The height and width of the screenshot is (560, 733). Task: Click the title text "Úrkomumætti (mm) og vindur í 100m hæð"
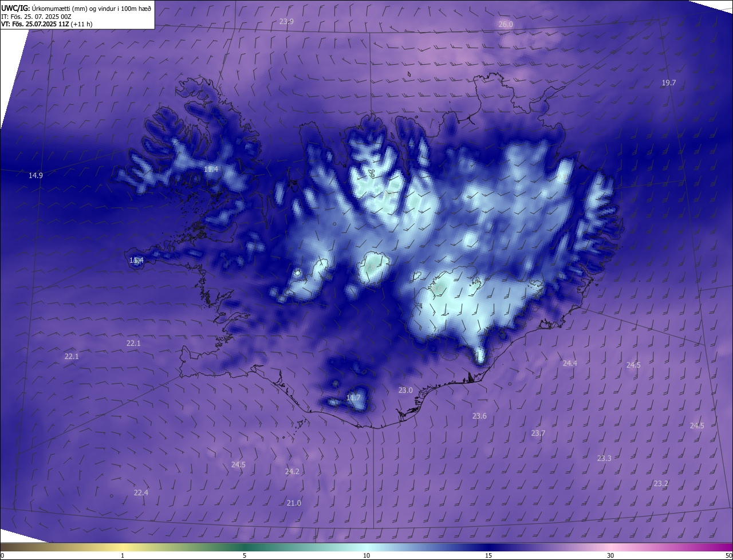(x=91, y=8)
